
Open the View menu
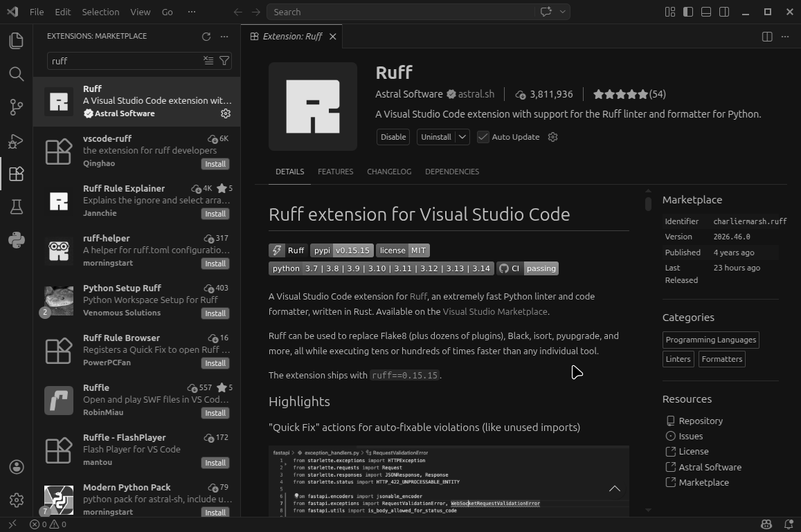[x=140, y=12]
